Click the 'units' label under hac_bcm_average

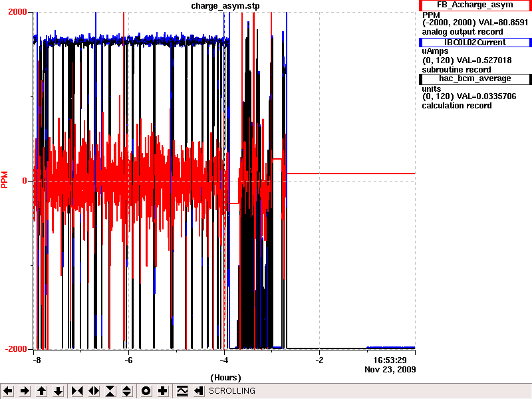[431, 89]
